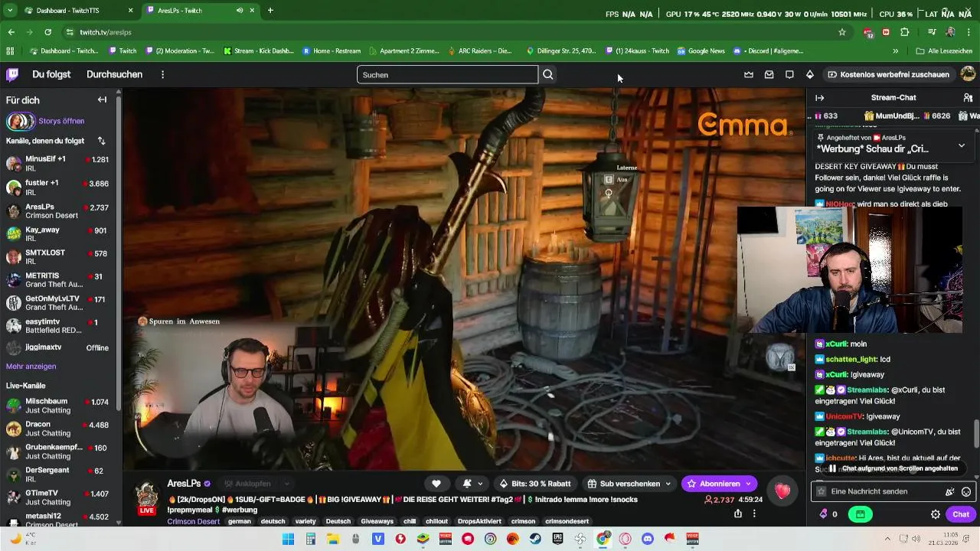The height and width of the screenshot is (551, 980).
Task: Open the Milschbaum live channel
Action: (58, 406)
